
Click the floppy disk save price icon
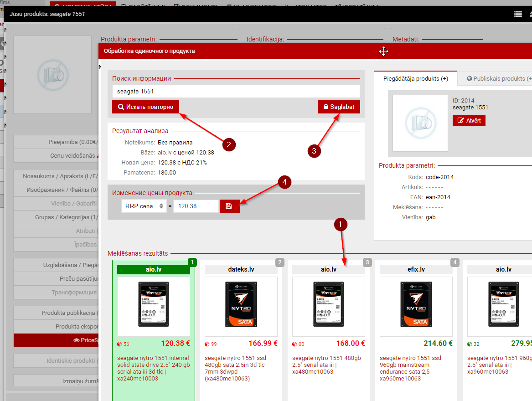click(229, 206)
